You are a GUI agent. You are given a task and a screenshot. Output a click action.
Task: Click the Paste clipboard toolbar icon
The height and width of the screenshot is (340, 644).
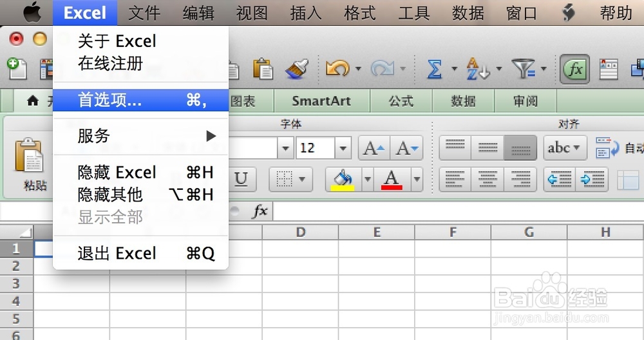(263, 68)
